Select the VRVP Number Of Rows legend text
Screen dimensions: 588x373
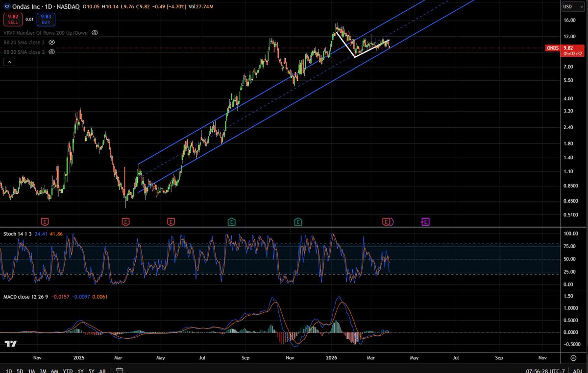(x=46, y=32)
